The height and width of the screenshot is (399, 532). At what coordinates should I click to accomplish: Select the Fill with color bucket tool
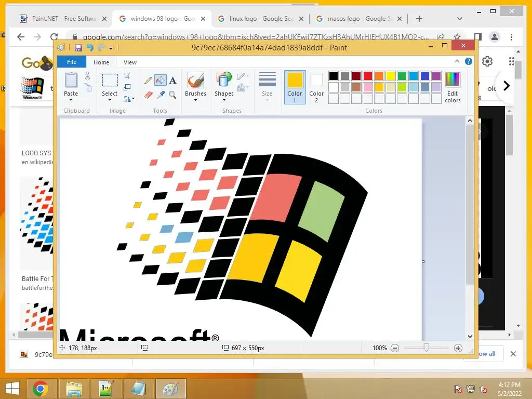point(160,81)
